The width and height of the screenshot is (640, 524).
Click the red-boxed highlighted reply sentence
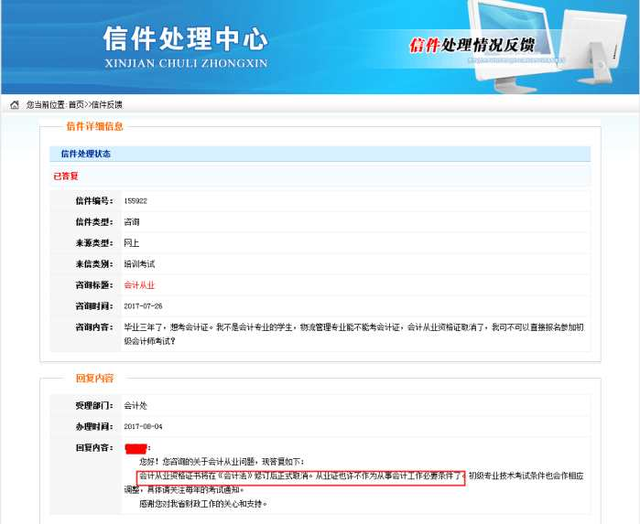click(x=300, y=477)
